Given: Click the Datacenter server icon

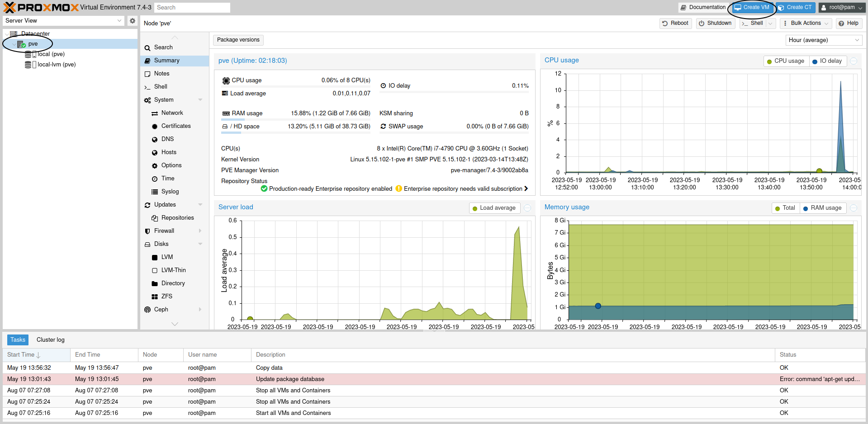Looking at the screenshot, I should click(x=14, y=34).
